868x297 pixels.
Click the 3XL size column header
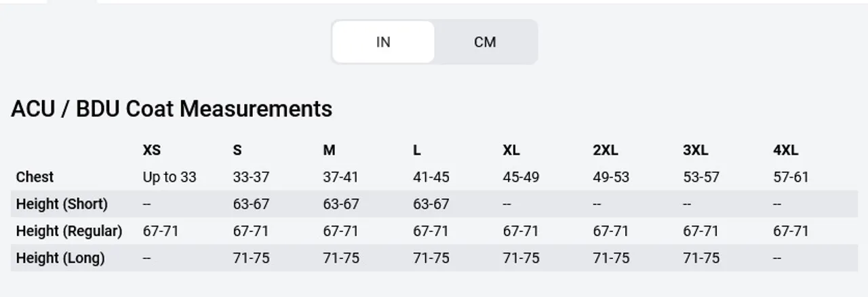pos(696,150)
